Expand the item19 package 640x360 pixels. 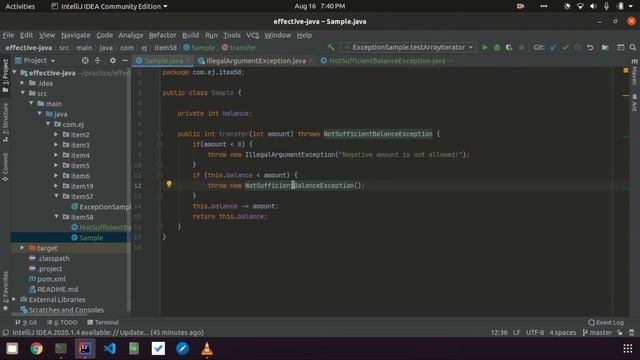click(x=56, y=186)
